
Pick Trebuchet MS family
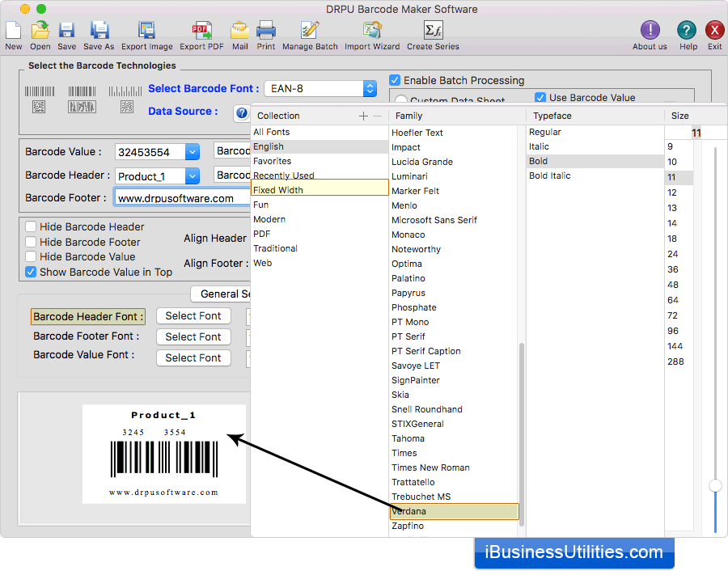click(x=453, y=497)
